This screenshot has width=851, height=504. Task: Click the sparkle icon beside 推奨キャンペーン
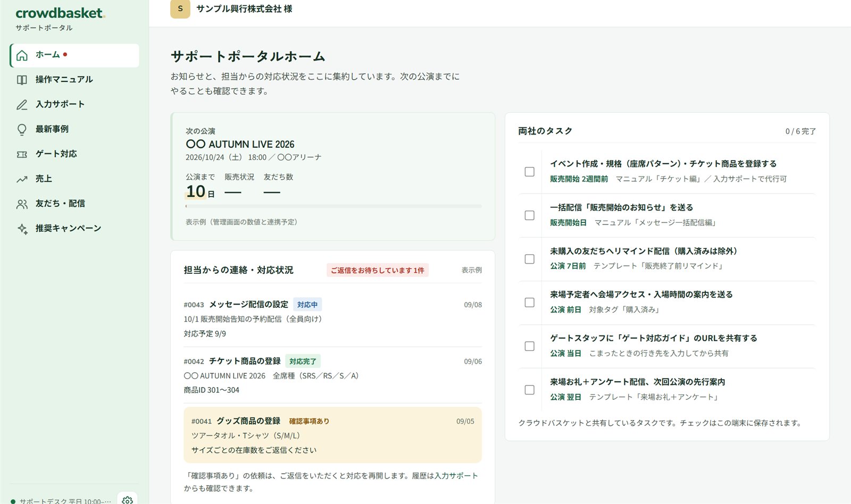point(22,229)
